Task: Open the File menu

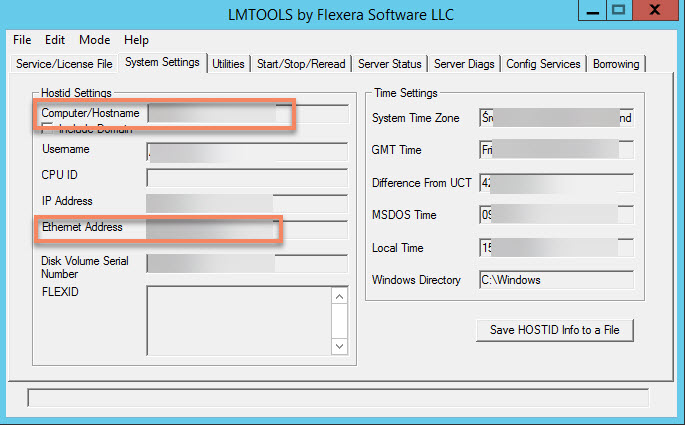Action: pos(22,40)
